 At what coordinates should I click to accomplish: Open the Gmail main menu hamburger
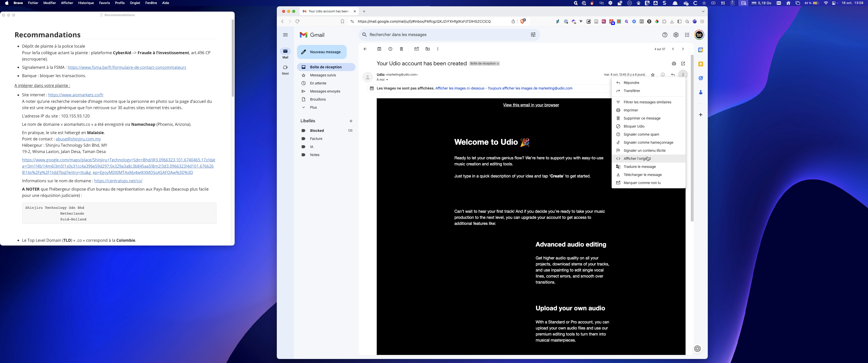[x=285, y=35]
